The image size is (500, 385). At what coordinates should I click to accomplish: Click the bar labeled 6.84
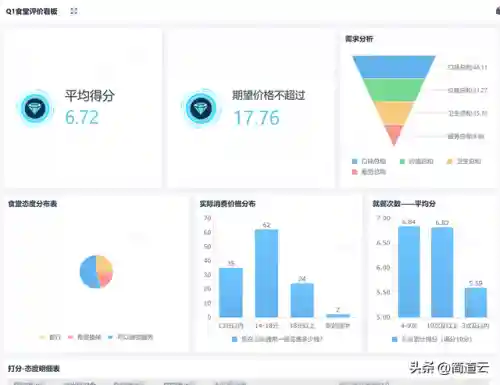pyautogui.click(x=409, y=272)
